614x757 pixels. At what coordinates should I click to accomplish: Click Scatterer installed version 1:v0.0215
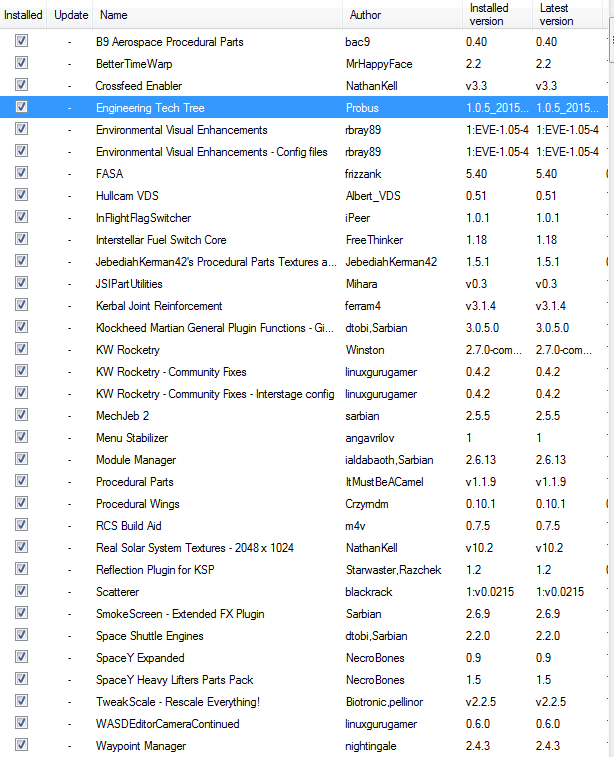(490, 592)
